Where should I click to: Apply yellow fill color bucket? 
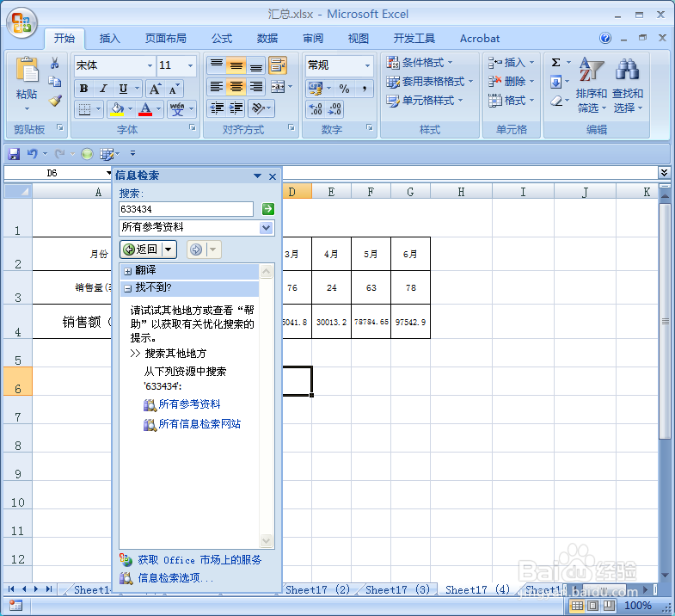click(x=117, y=109)
